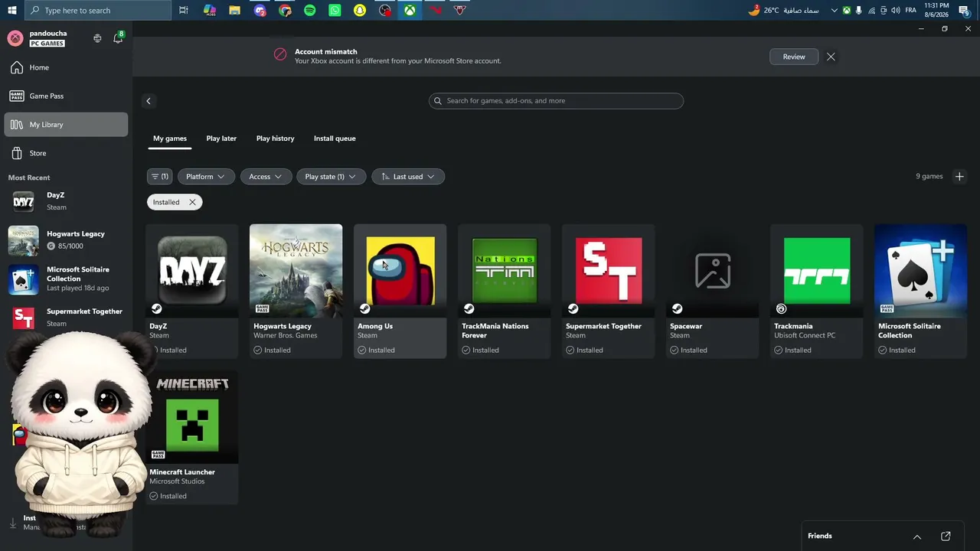Open Task View in the taskbar
Image resolution: width=980 pixels, height=551 pixels.
click(x=184, y=10)
